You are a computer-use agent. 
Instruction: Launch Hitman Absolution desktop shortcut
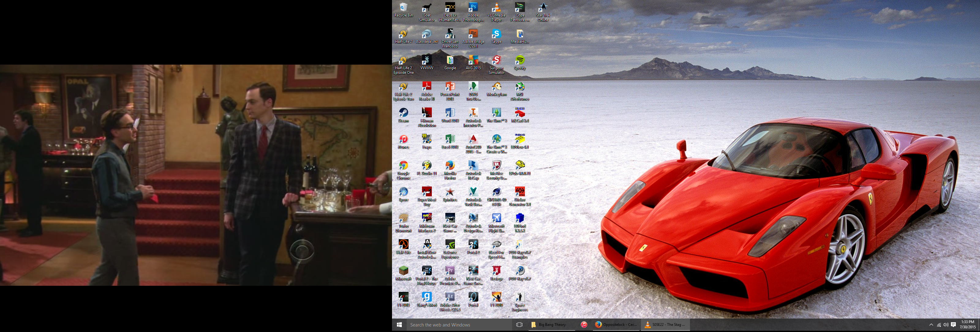(427, 117)
